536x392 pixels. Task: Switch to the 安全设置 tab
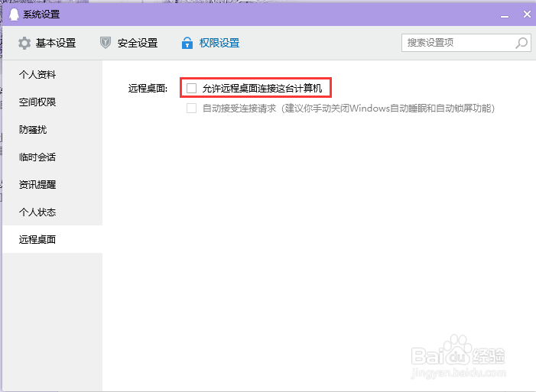pyautogui.click(x=128, y=43)
